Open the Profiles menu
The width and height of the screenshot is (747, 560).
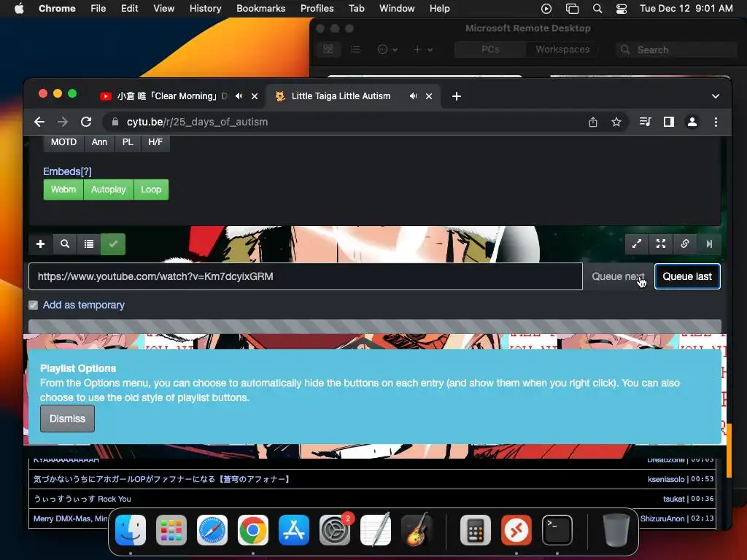[317, 9]
